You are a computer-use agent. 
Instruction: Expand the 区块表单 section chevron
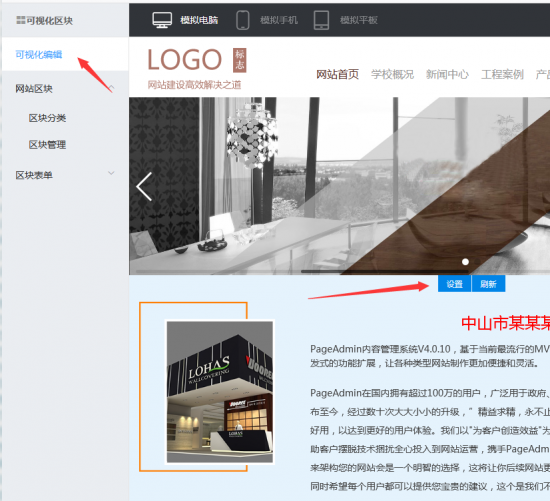point(112,173)
